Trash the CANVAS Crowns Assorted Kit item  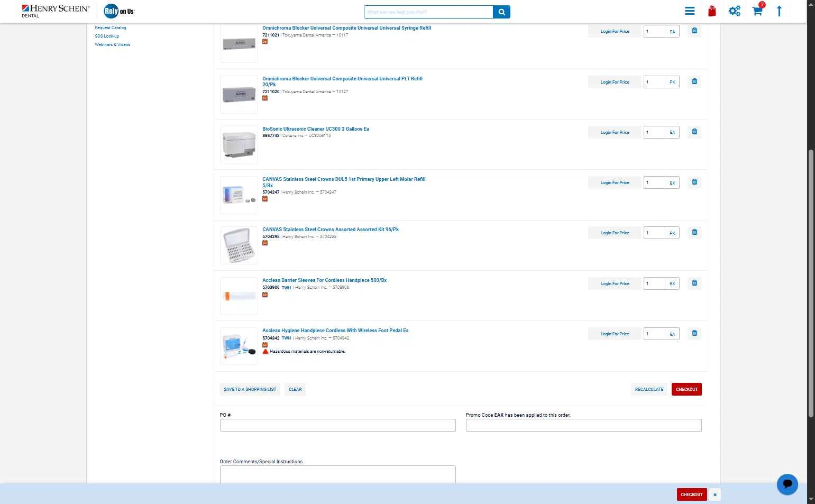(694, 232)
